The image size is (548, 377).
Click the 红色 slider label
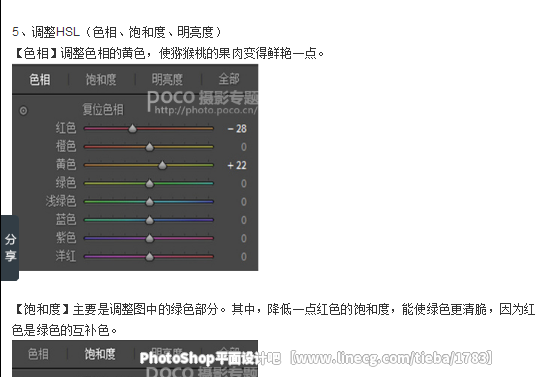[66, 128]
